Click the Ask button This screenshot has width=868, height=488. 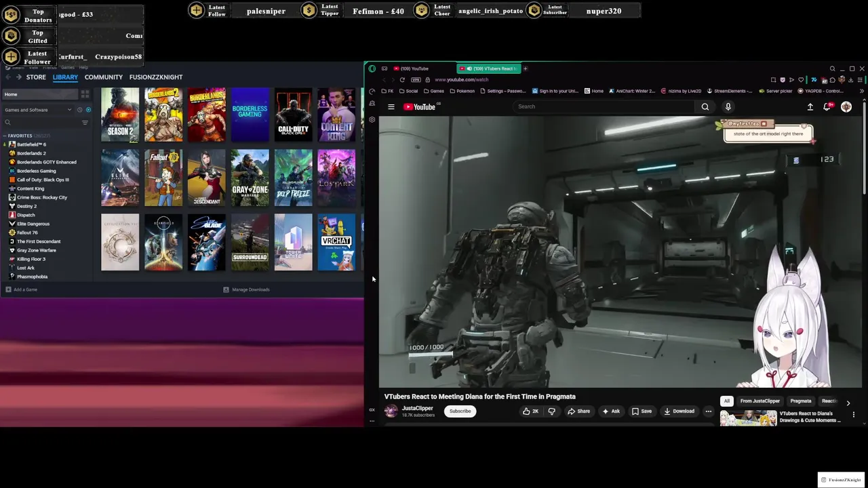click(611, 411)
